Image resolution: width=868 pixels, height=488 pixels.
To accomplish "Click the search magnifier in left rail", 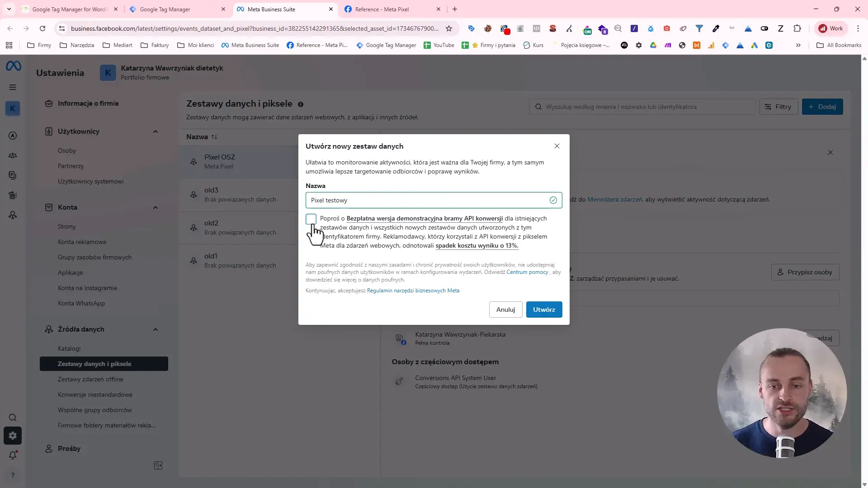I will click(13, 418).
